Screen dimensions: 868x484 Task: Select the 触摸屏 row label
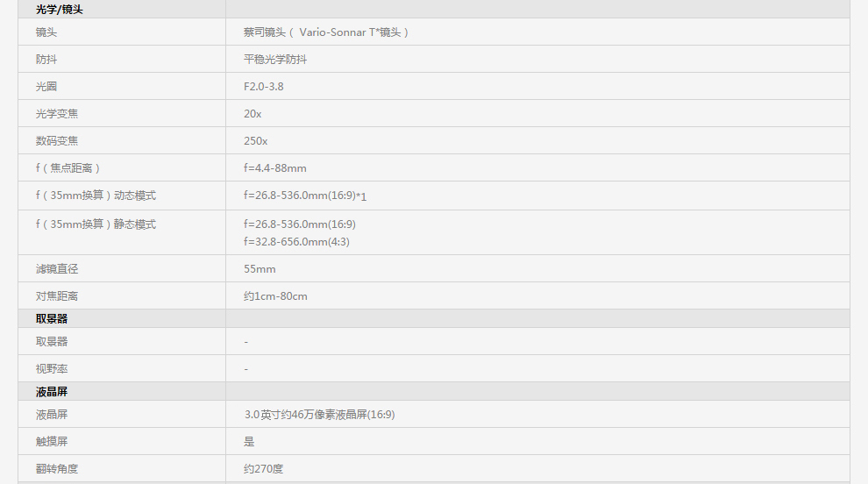coord(52,442)
